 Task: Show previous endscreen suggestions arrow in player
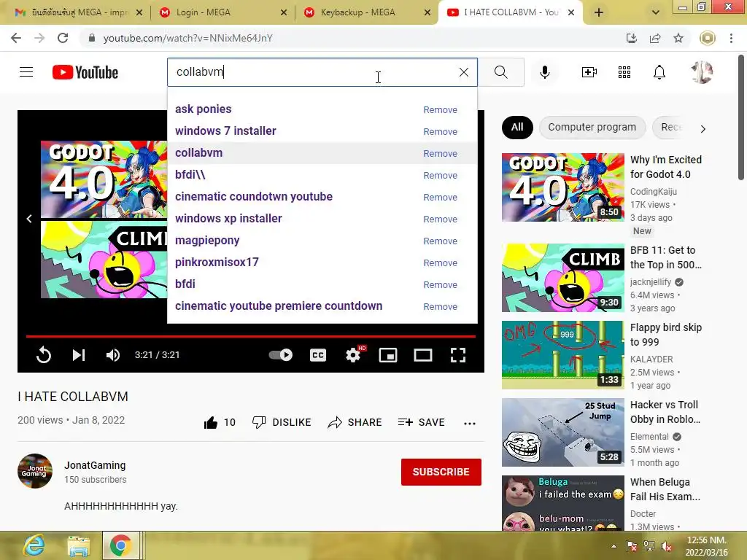point(29,219)
